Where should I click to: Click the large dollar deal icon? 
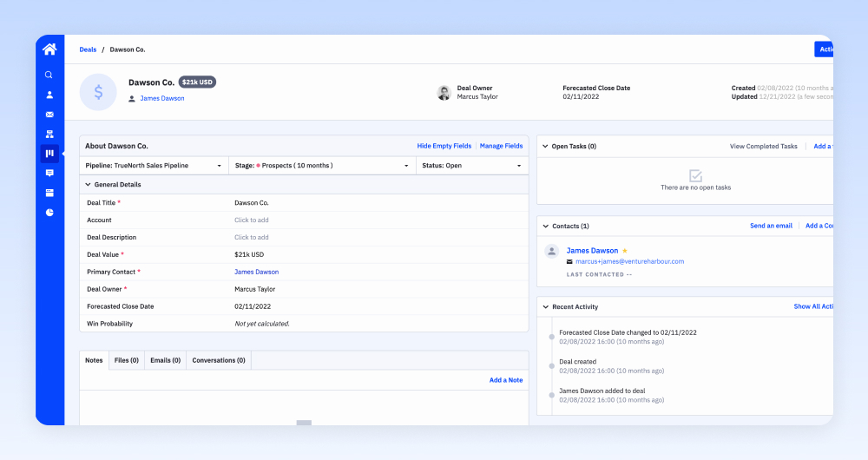(x=98, y=92)
